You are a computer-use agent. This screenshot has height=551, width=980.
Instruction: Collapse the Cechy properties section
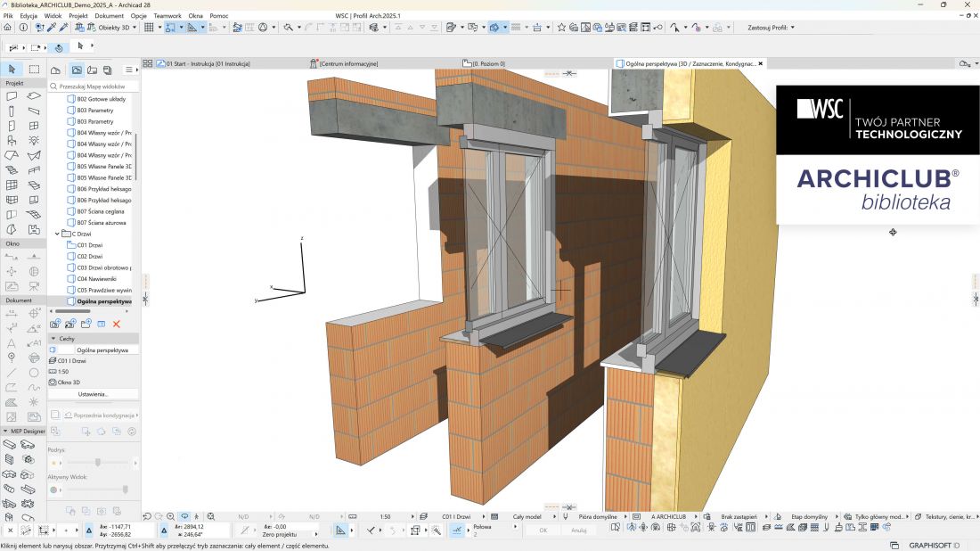(x=53, y=338)
